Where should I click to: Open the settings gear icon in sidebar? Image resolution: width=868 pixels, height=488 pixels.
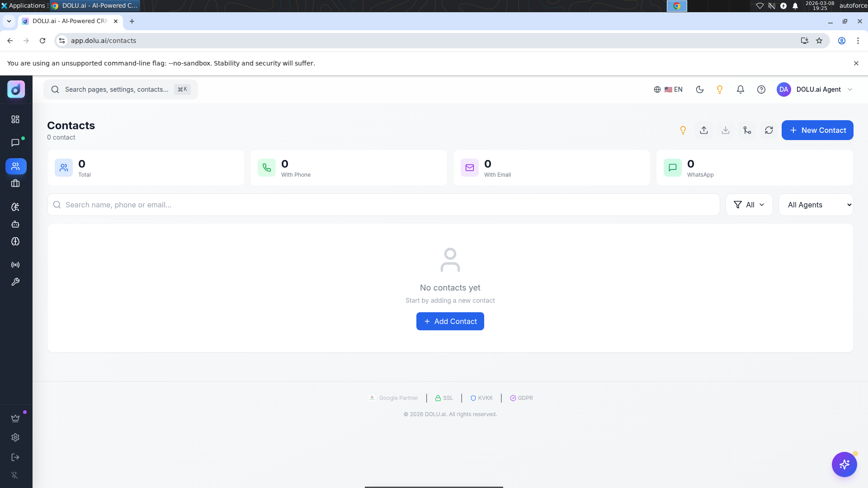click(x=15, y=437)
